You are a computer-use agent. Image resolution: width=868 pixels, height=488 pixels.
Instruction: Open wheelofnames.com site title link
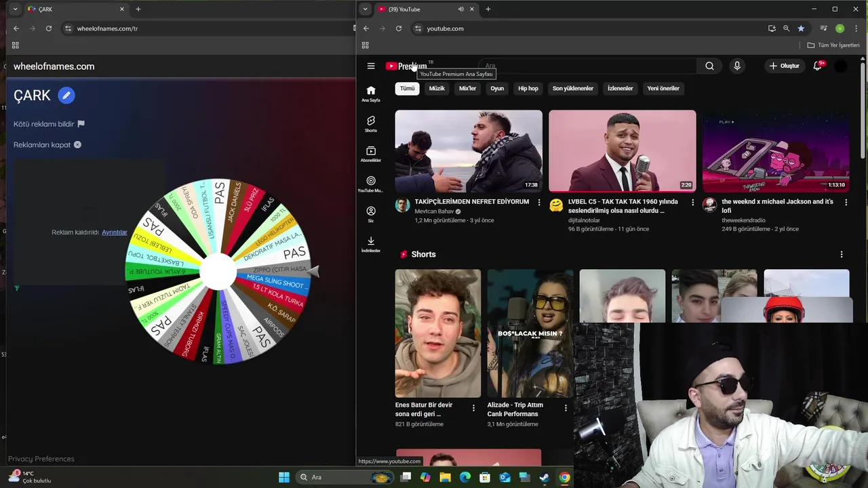pyautogui.click(x=54, y=66)
